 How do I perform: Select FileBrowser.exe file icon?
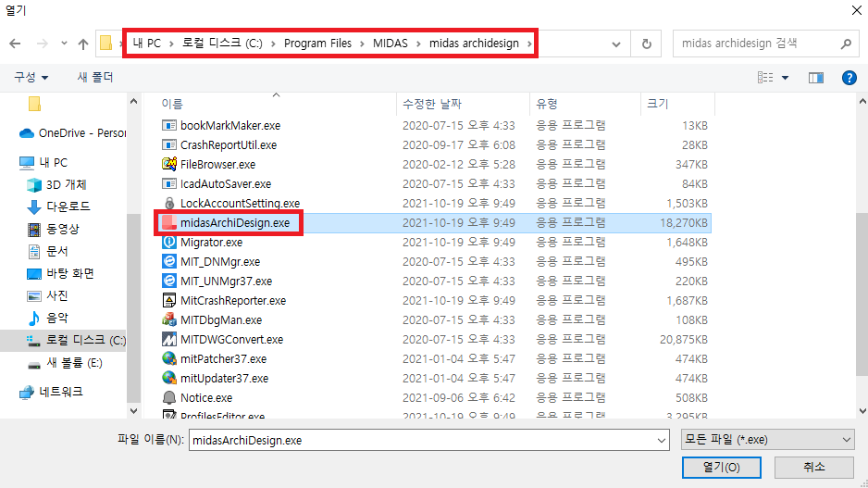168,164
